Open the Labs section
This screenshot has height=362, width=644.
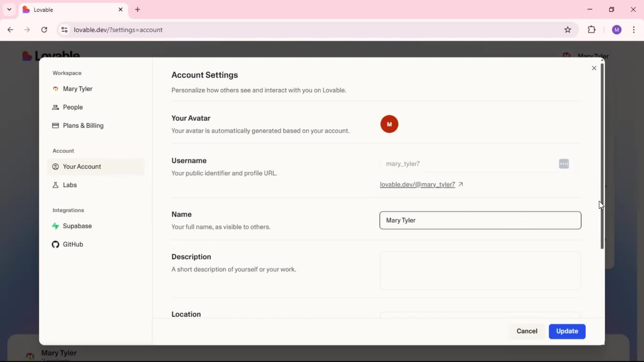96,185
